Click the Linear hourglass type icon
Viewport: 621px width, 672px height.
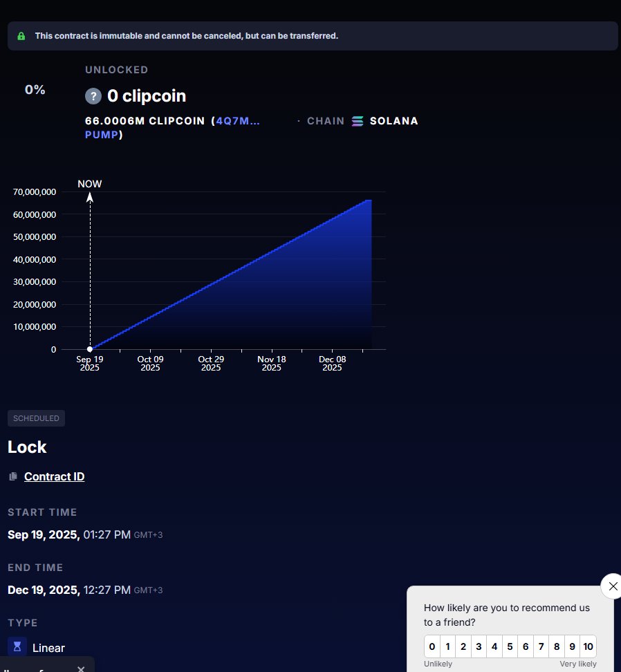click(17, 646)
